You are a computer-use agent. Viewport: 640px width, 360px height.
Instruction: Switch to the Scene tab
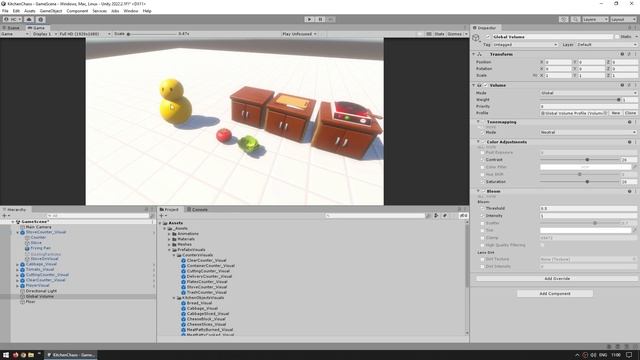point(11,28)
